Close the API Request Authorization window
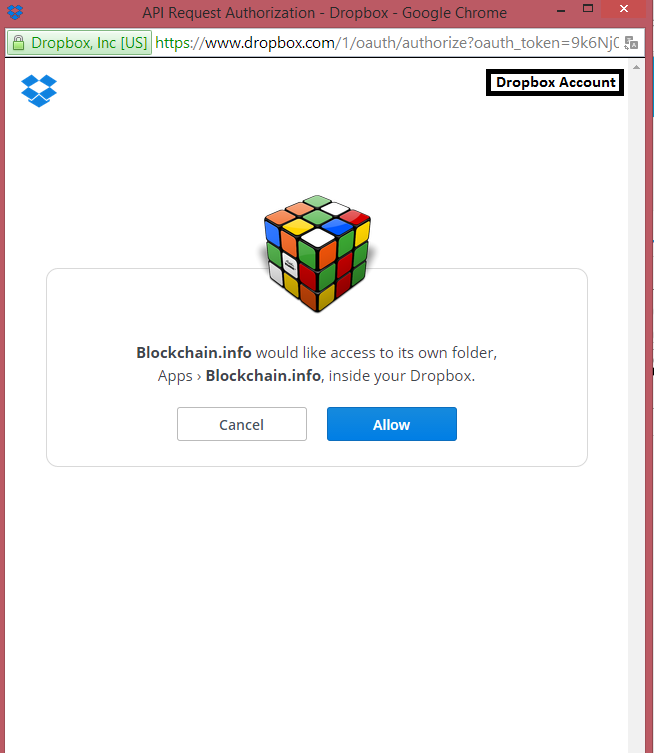654x753 pixels. (x=624, y=9)
